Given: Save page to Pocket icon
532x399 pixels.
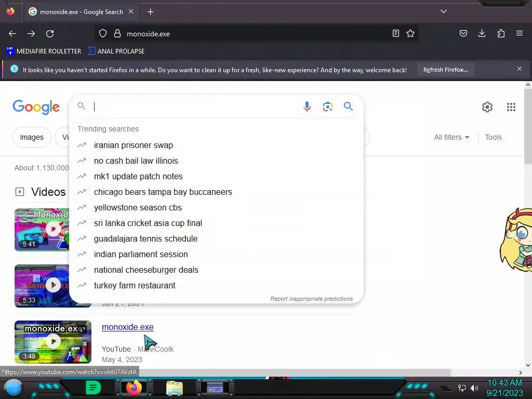Looking at the screenshot, I should click(x=463, y=33).
